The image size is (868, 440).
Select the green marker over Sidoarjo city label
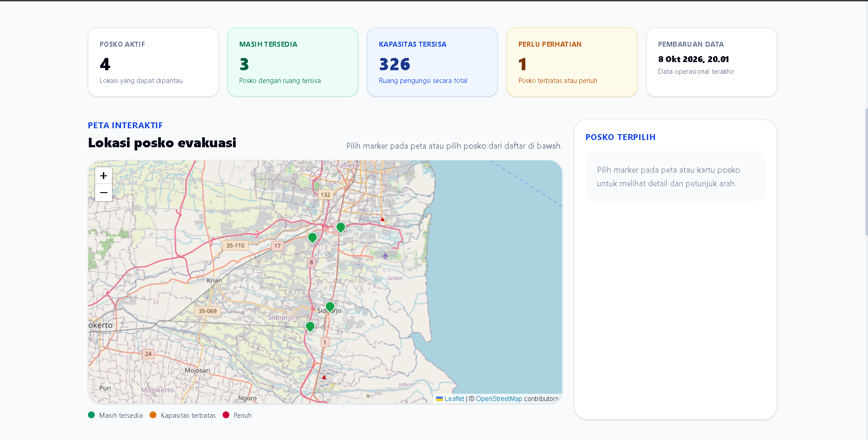coord(330,307)
